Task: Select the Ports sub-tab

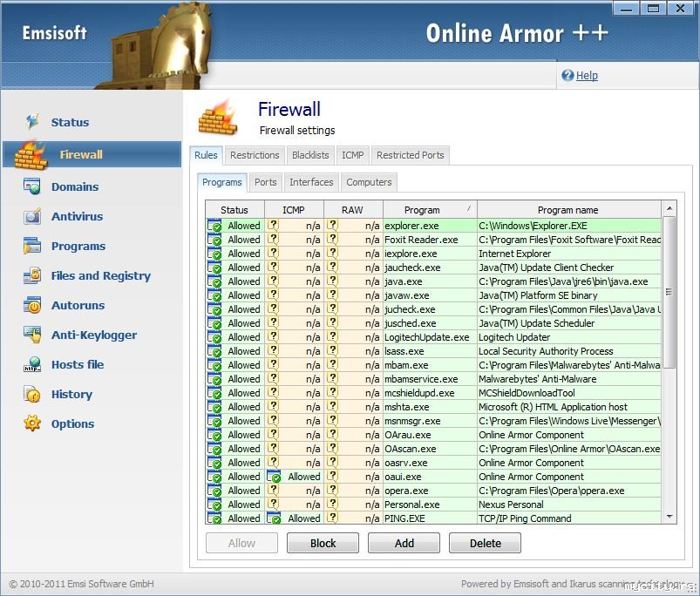Action: tap(266, 182)
